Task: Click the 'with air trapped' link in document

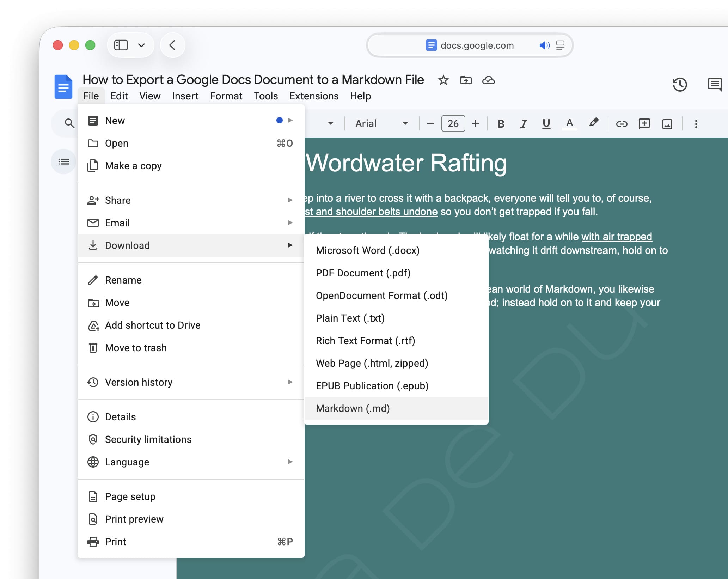Action: pos(617,237)
